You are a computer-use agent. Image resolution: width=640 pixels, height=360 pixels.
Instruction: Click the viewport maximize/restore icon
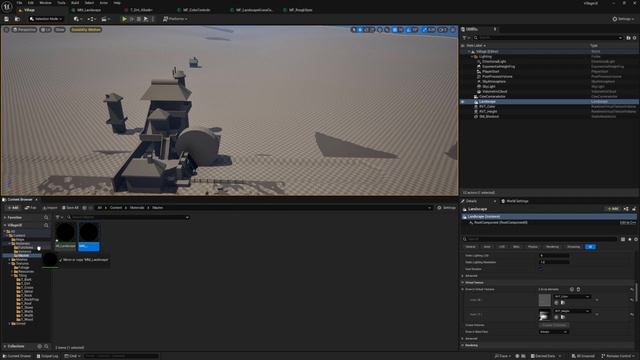click(453, 30)
